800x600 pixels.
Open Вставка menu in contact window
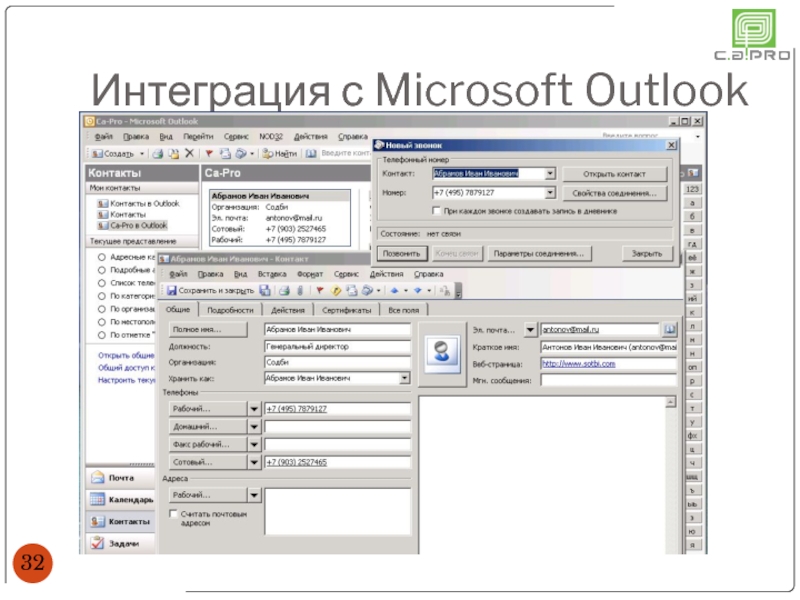272,274
